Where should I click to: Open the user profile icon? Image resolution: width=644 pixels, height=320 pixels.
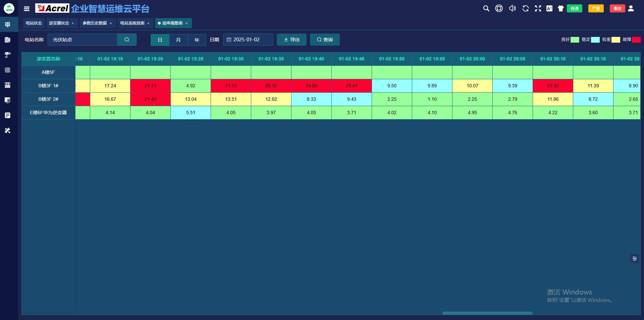pyautogui.click(x=631, y=8)
